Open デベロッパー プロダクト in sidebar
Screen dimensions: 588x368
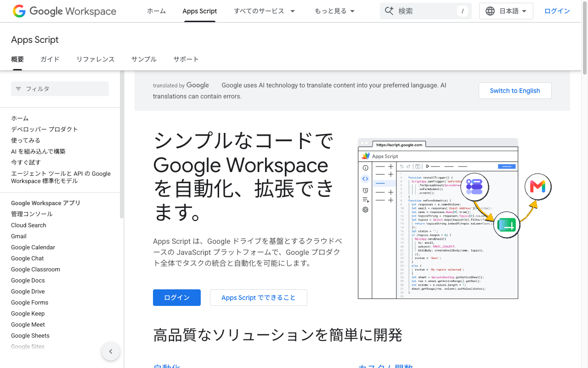point(45,129)
